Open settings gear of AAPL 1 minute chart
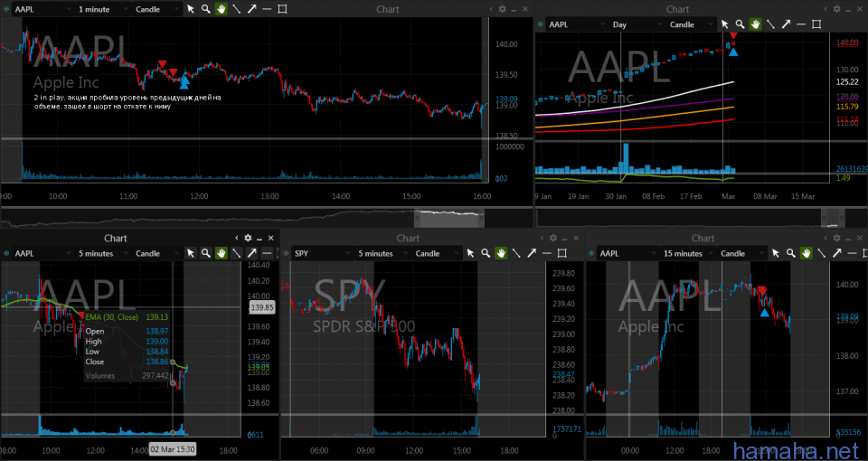This screenshot has height=461, width=868. 502,9
